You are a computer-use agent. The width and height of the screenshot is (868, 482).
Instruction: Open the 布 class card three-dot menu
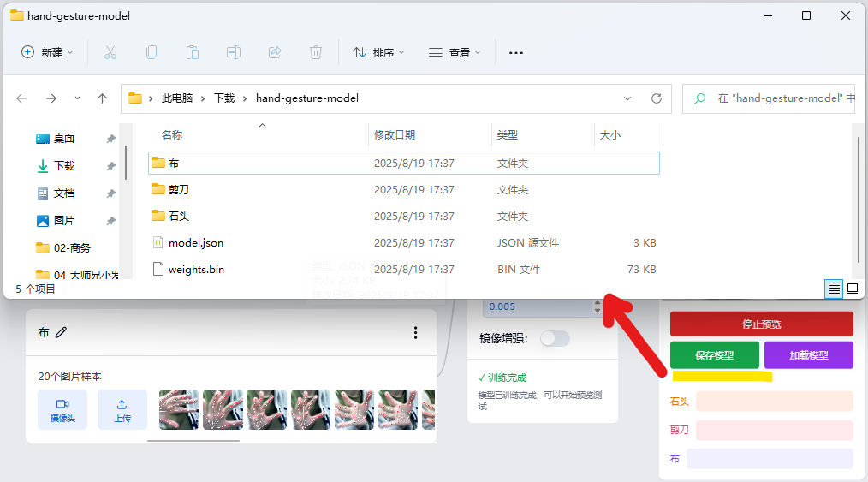tap(416, 332)
